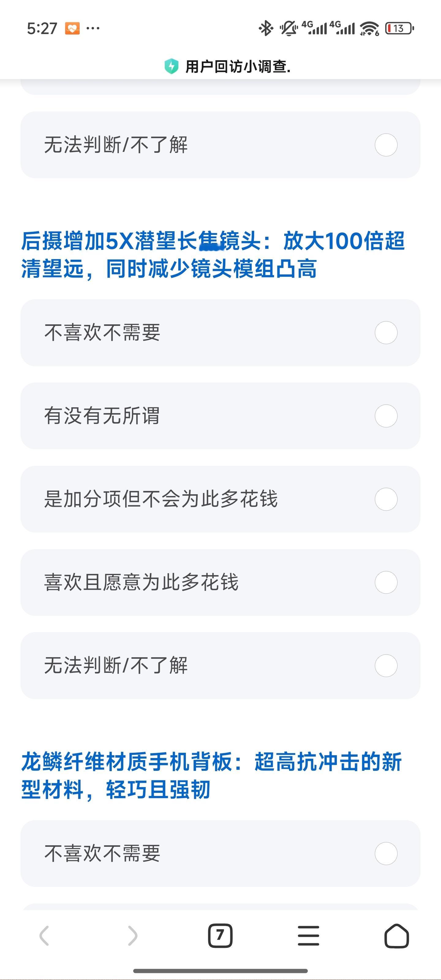
Task: Tap the browser back arrow
Action: click(x=44, y=936)
